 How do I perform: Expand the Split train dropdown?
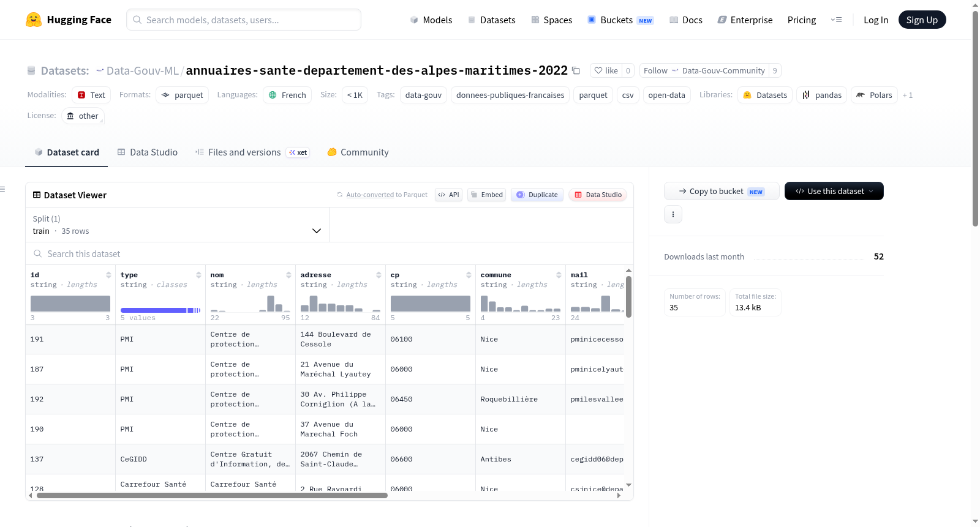(x=178, y=225)
